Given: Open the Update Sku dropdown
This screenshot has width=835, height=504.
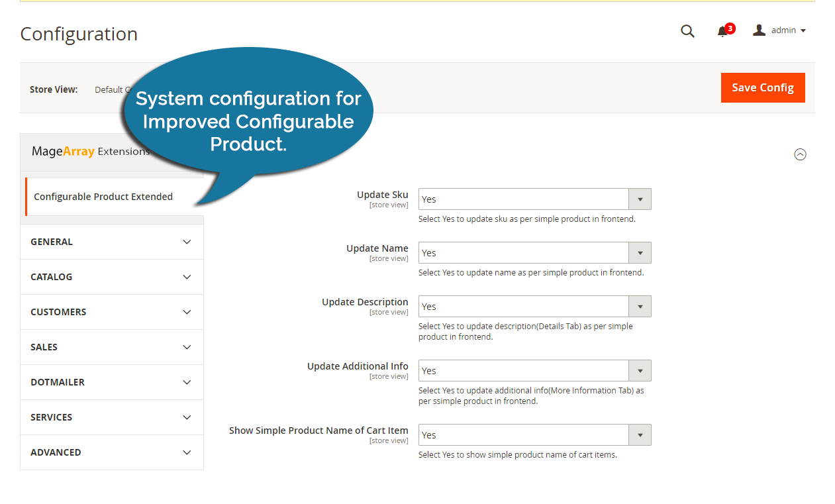Looking at the screenshot, I should coord(534,199).
